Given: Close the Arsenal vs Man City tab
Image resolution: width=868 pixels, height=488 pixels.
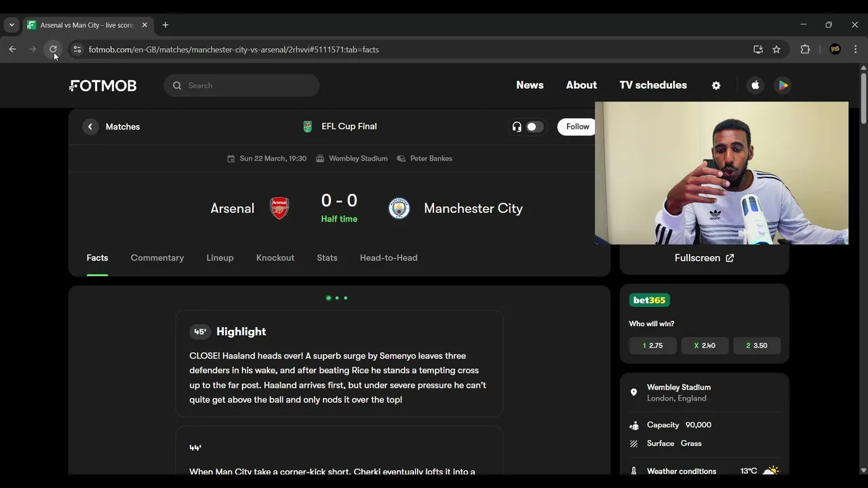Looking at the screenshot, I should (x=144, y=25).
